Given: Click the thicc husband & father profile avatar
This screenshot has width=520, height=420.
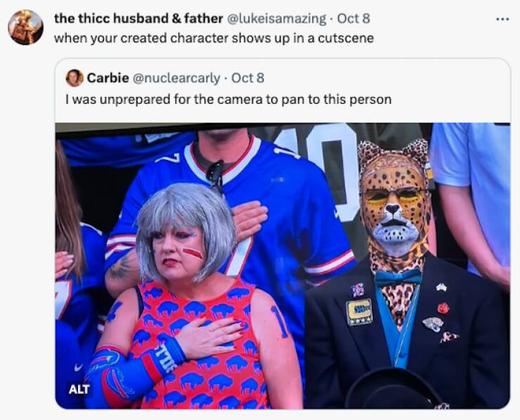Looking at the screenshot, I should 25,27.
